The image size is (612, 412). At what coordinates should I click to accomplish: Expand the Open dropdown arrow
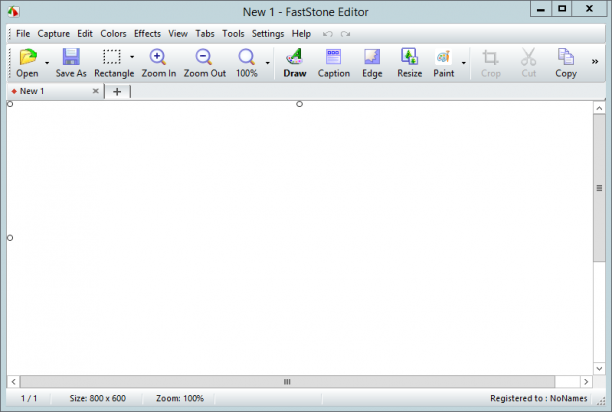click(47, 62)
